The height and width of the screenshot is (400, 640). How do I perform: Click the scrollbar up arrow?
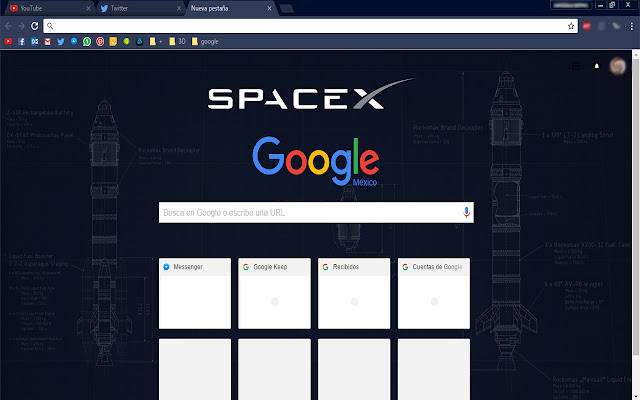636,53
